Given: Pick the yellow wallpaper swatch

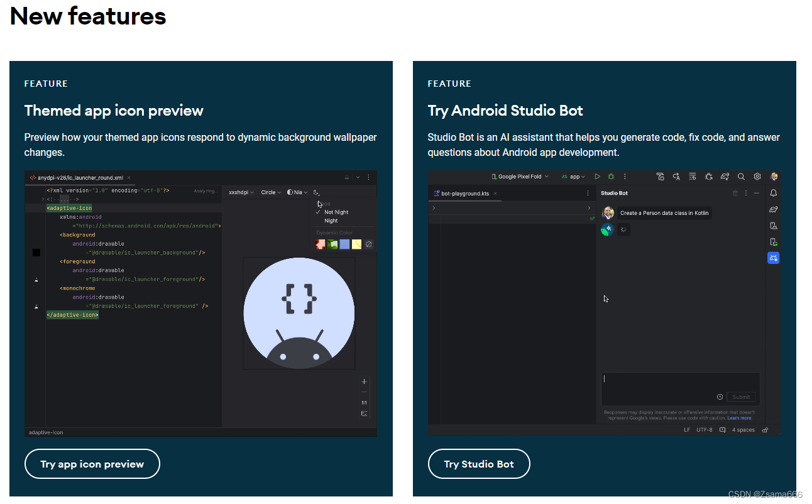Looking at the screenshot, I should [356, 244].
